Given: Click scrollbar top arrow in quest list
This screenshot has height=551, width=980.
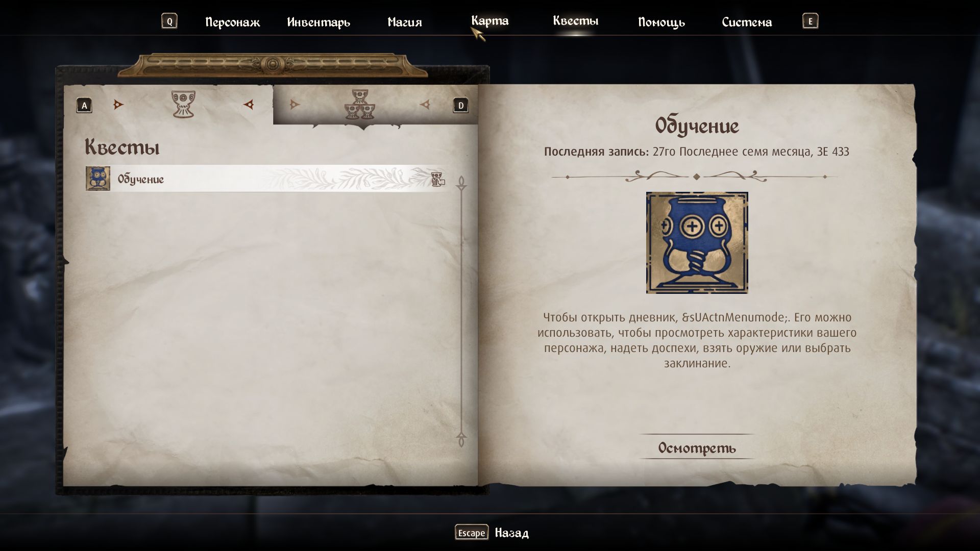Looking at the screenshot, I should pos(461,183).
